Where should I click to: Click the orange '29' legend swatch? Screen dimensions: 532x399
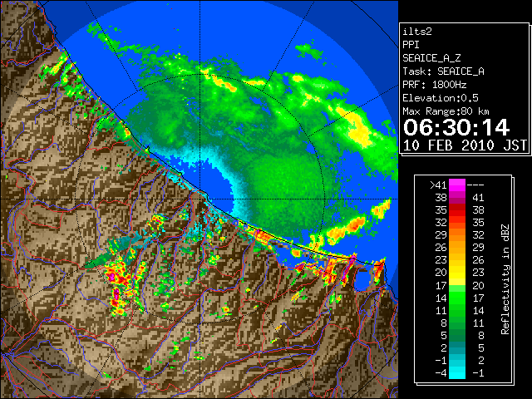(457, 234)
